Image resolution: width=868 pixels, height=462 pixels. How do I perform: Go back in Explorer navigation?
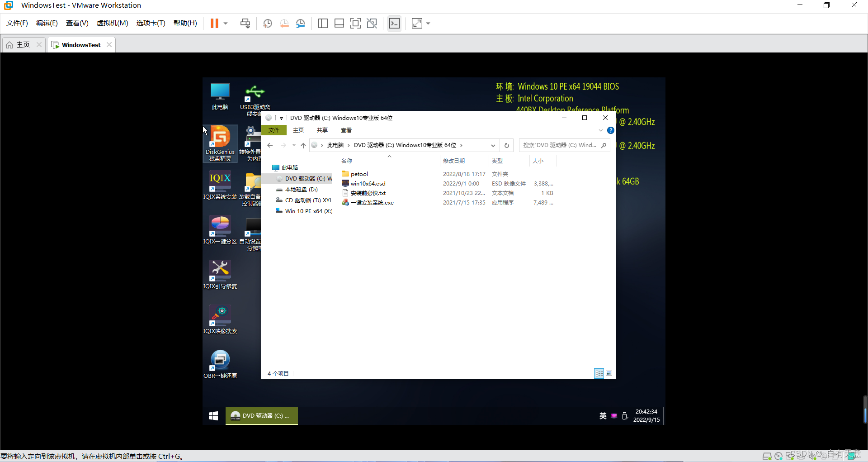tap(270, 145)
